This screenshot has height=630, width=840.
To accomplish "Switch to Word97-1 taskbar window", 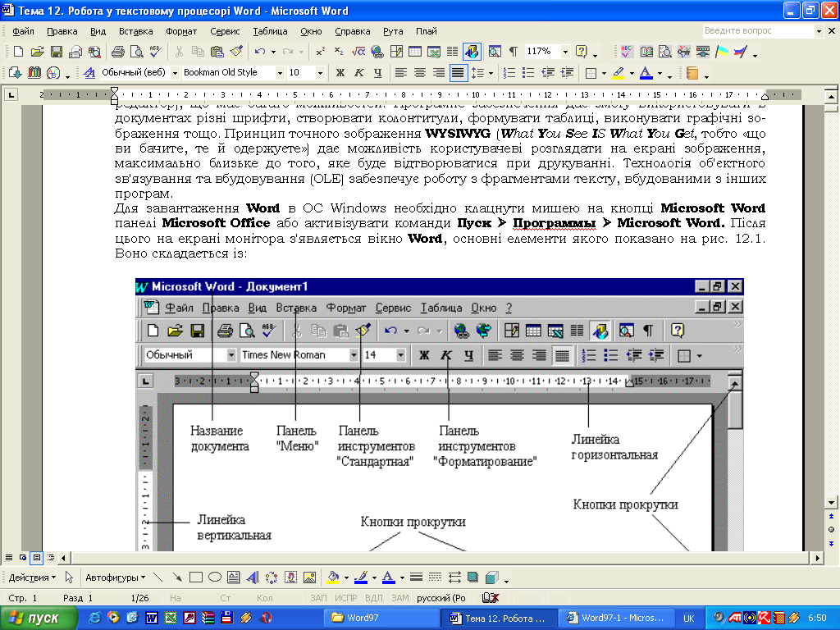I will (615, 618).
